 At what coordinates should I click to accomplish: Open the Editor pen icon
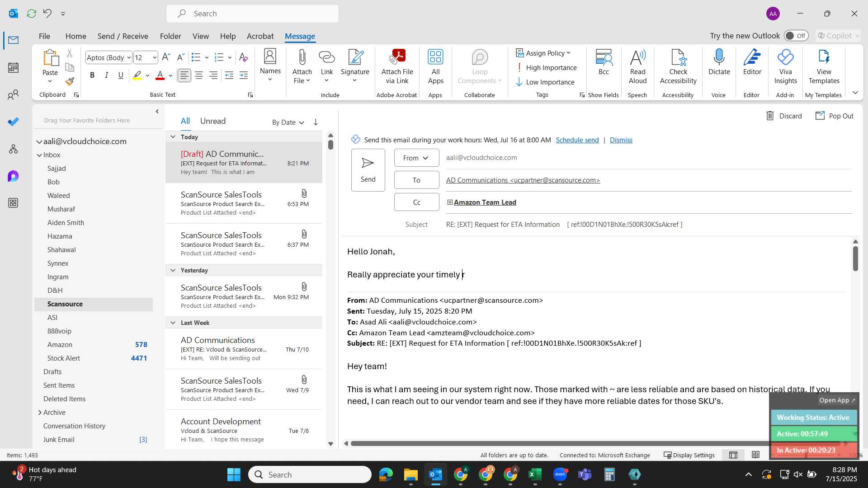[x=752, y=62]
